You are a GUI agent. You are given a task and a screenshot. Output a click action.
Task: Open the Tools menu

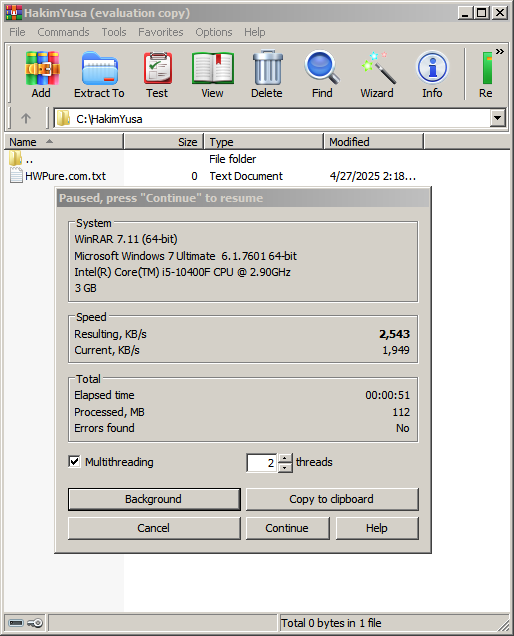coord(114,32)
